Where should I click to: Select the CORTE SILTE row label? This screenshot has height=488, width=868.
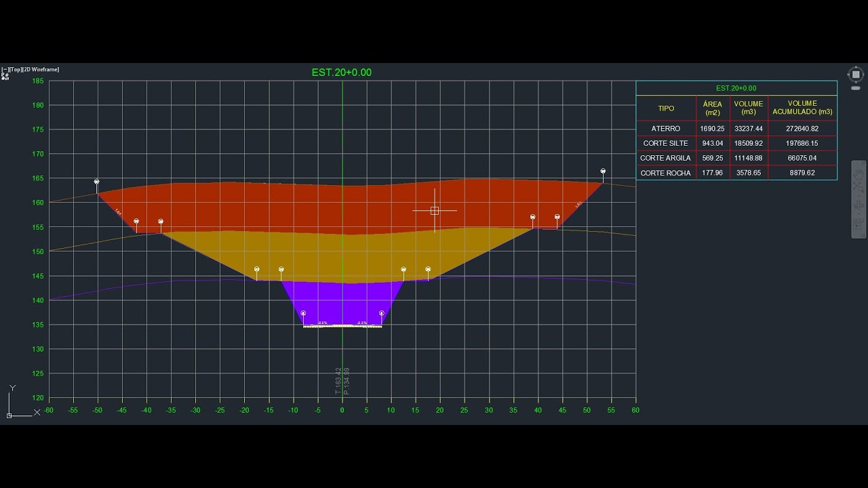click(x=666, y=144)
